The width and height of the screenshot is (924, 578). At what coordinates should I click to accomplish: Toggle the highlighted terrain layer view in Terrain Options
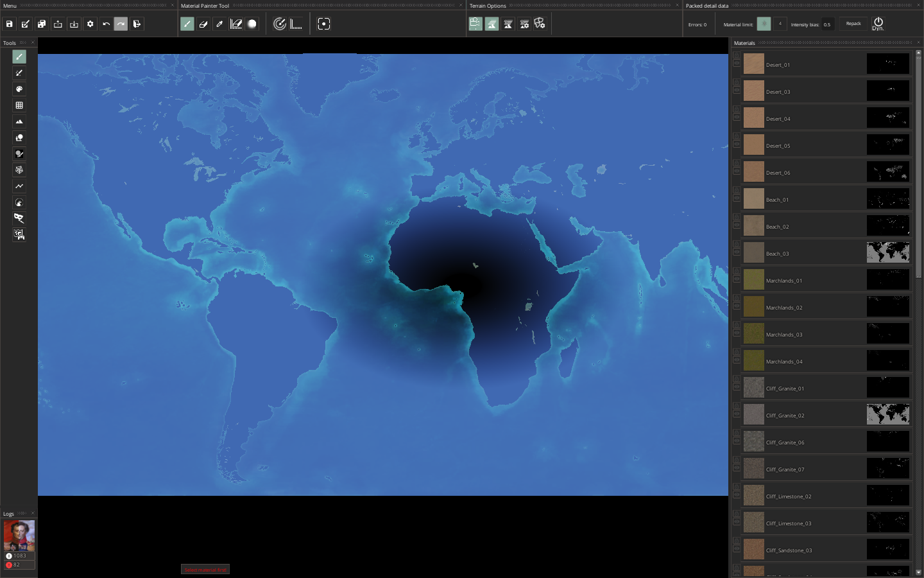(x=491, y=24)
